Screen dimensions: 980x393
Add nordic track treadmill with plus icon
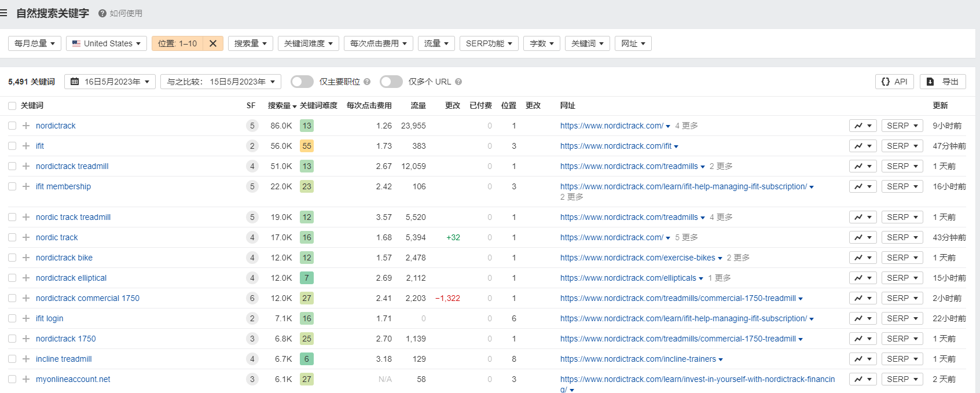(26, 217)
